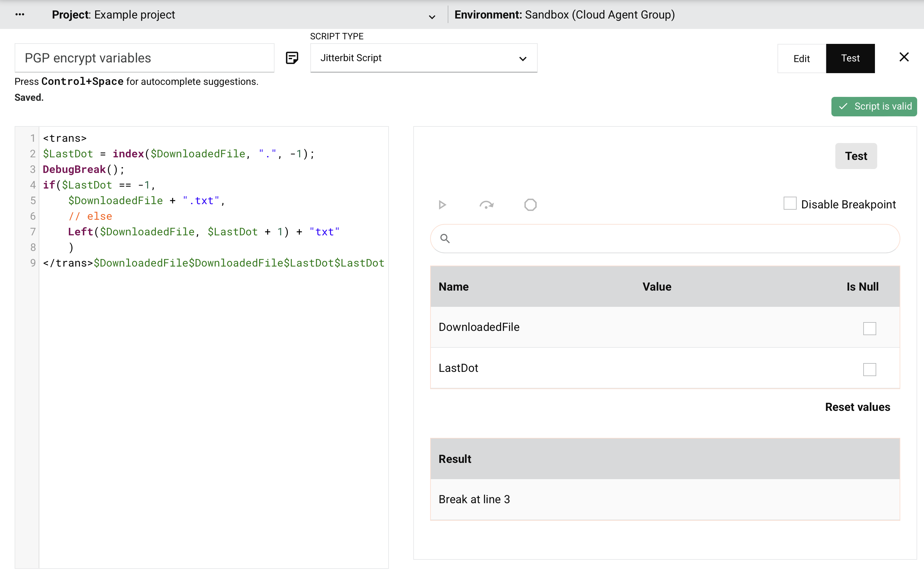Click the script name field

tap(144, 58)
